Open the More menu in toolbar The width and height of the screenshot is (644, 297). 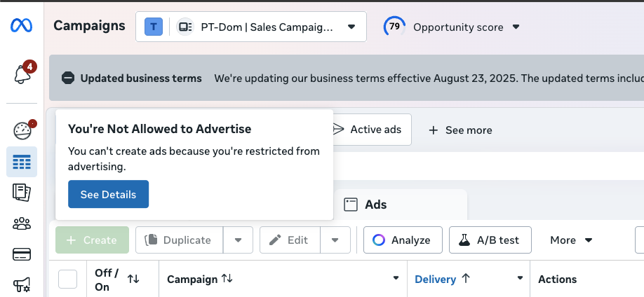(571, 240)
